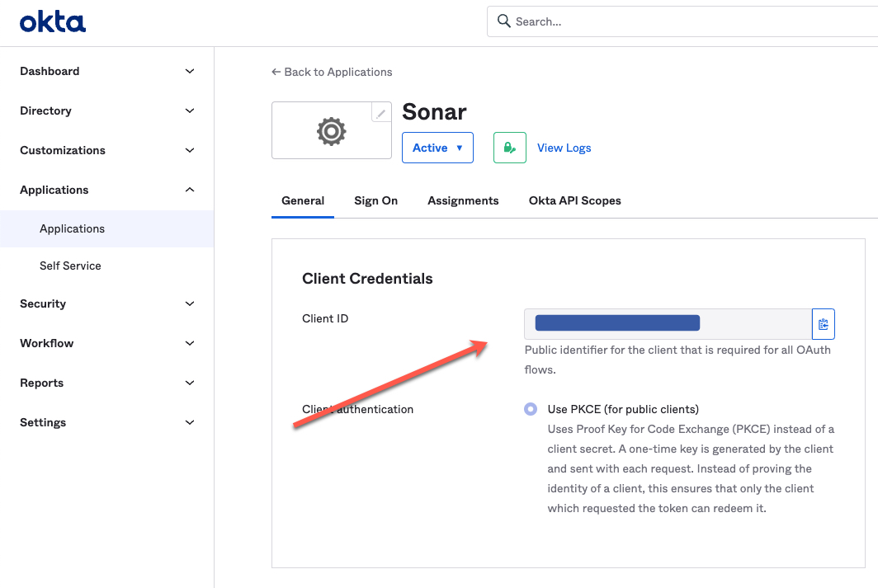Open the Okta API Scopes tab

[575, 201]
